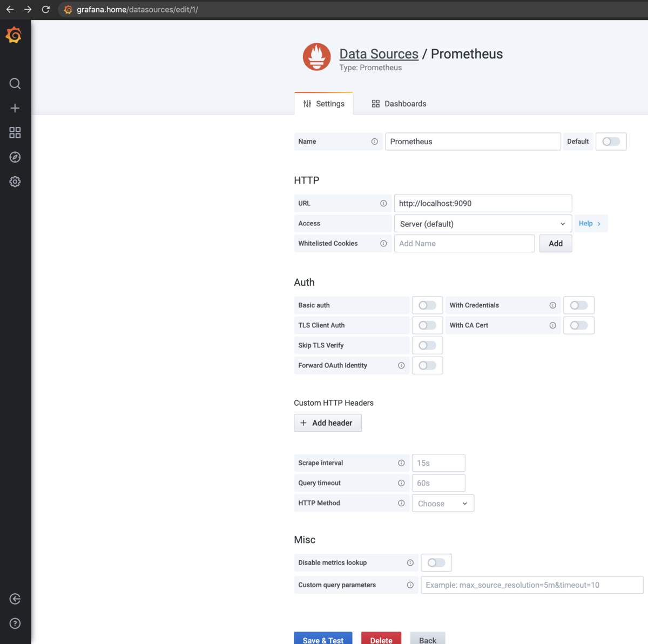
Task: Click the Grafana logo in the sidebar
Action: [x=14, y=36]
